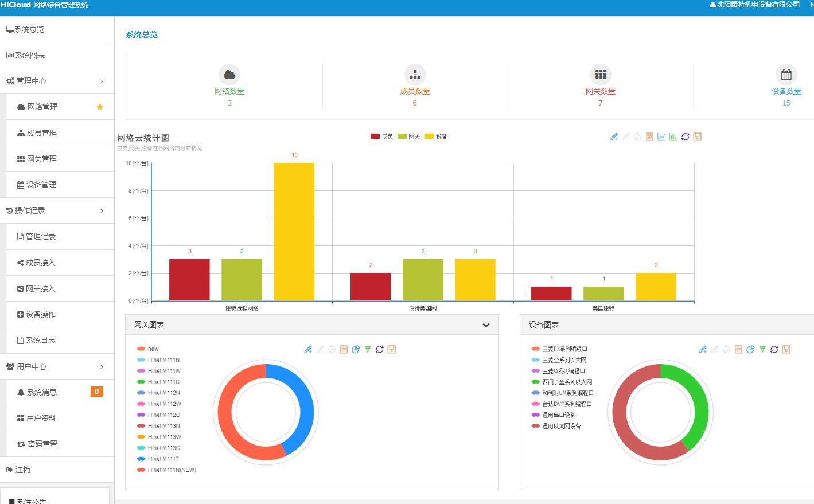Click the 系统总览 page heading
Viewport: 814px width, 504px height.
(x=142, y=34)
